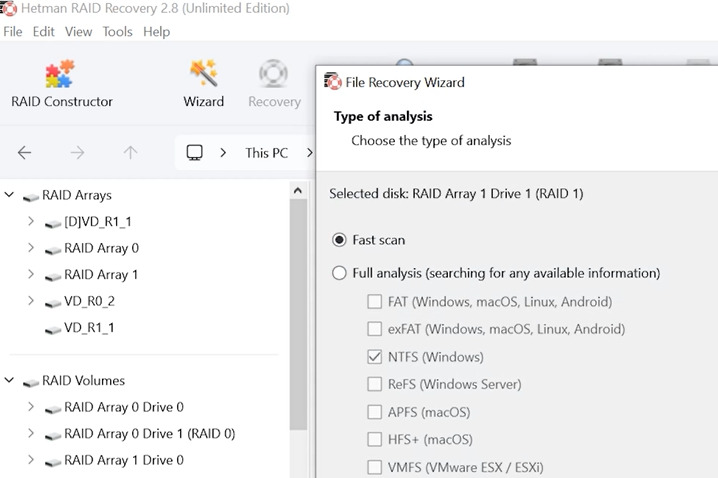Click the tree panel vertical scrollbar thumb
This screenshot has height=478, width=718.
[298, 315]
